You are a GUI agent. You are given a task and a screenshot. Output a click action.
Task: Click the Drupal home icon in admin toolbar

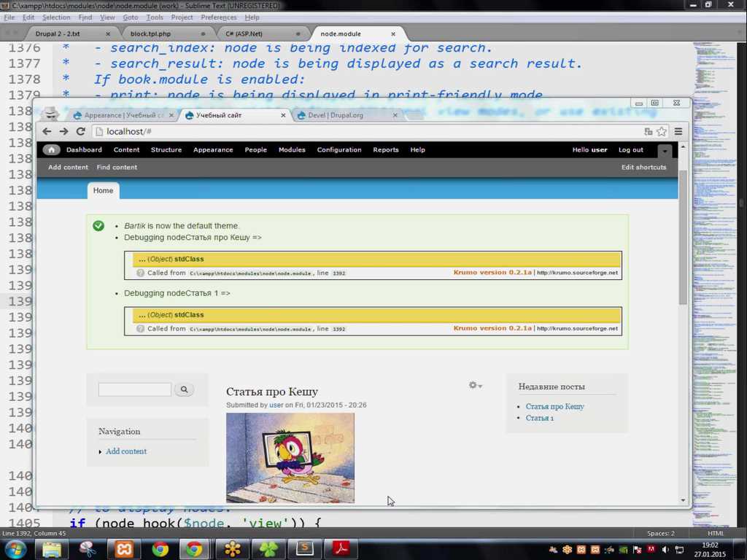pyautogui.click(x=52, y=149)
